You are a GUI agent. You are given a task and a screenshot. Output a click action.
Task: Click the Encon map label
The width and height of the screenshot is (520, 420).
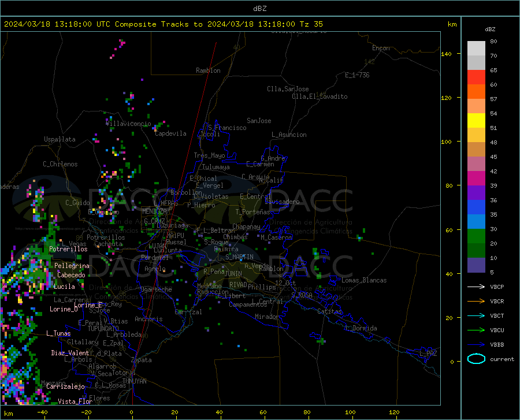point(381,48)
